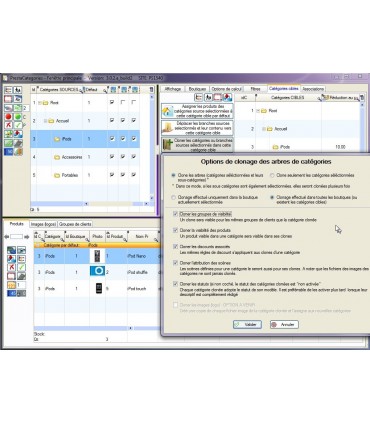Collapse Accueil node in cibles tree
The width and height of the screenshot is (370, 423).
(x=263, y=129)
